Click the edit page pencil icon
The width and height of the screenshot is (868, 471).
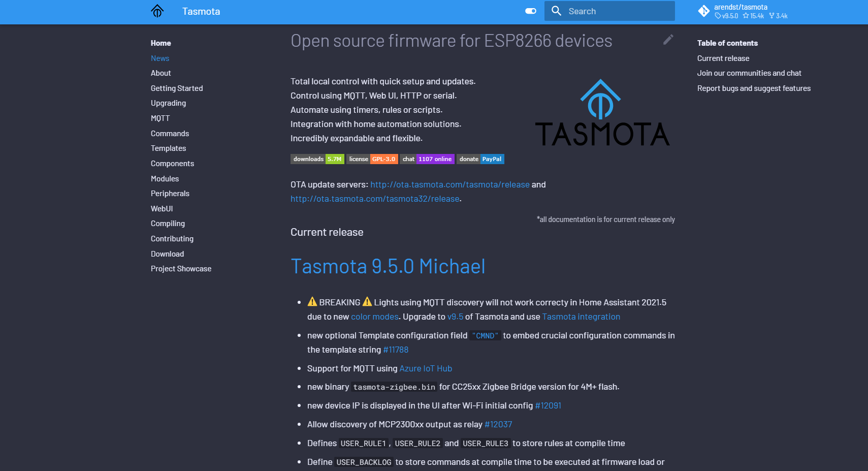pyautogui.click(x=668, y=40)
